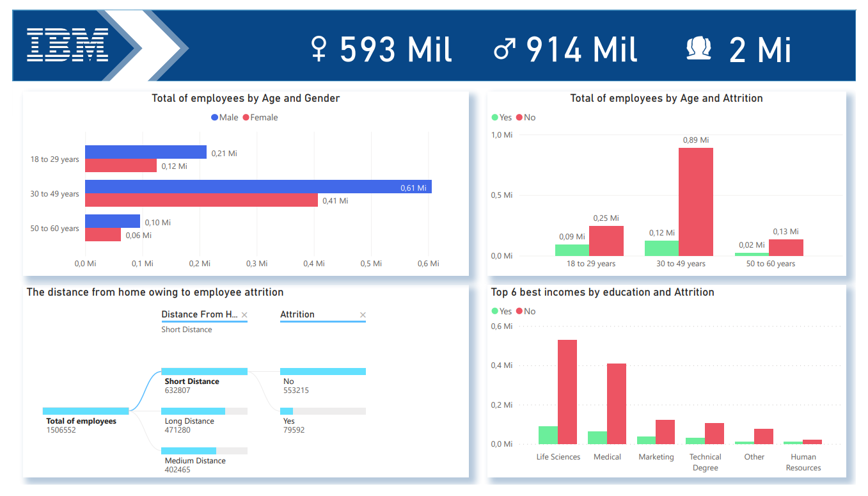
Task: Select the Female legend item in gender chart
Action: click(x=260, y=118)
